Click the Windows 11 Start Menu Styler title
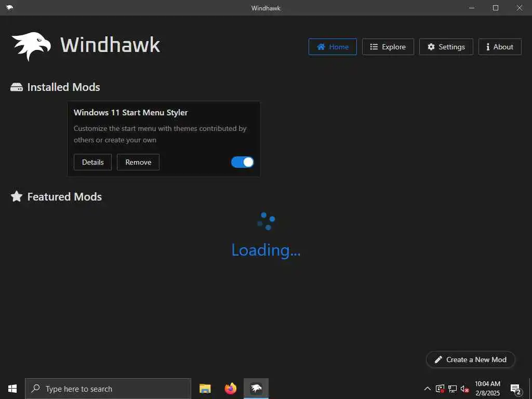The image size is (532, 399). pos(130,113)
